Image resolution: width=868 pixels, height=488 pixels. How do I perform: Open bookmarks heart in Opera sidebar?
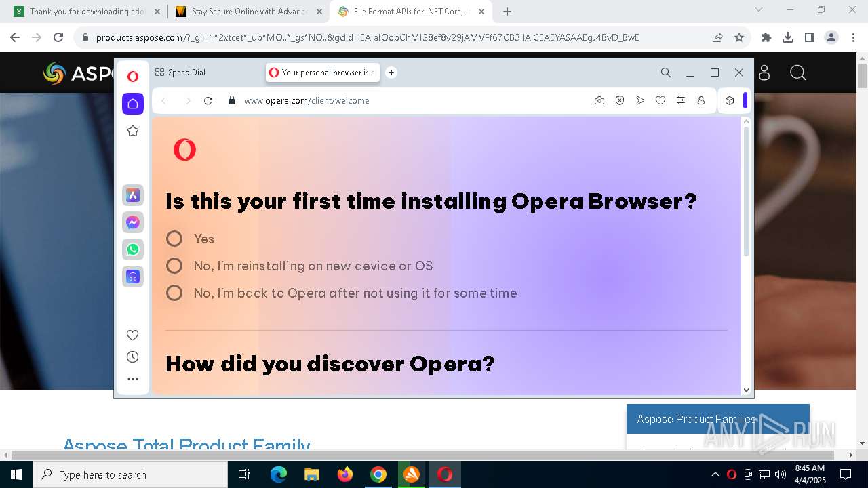tap(133, 335)
